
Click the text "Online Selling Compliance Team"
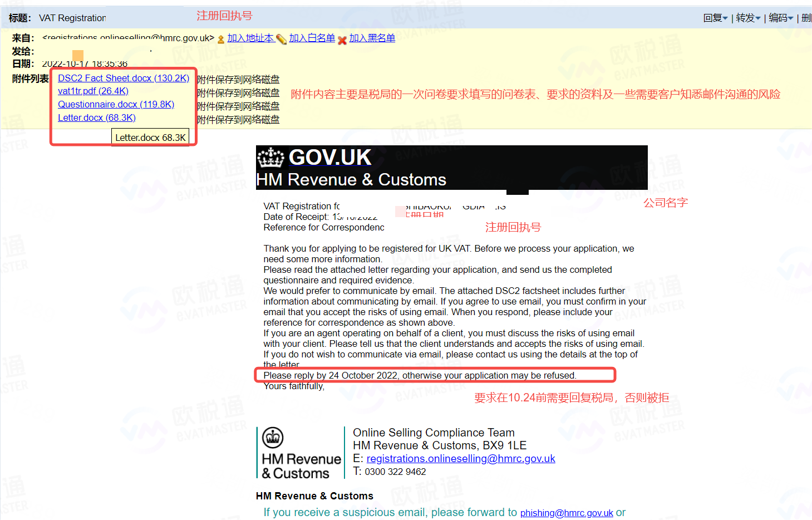click(x=434, y=433)
